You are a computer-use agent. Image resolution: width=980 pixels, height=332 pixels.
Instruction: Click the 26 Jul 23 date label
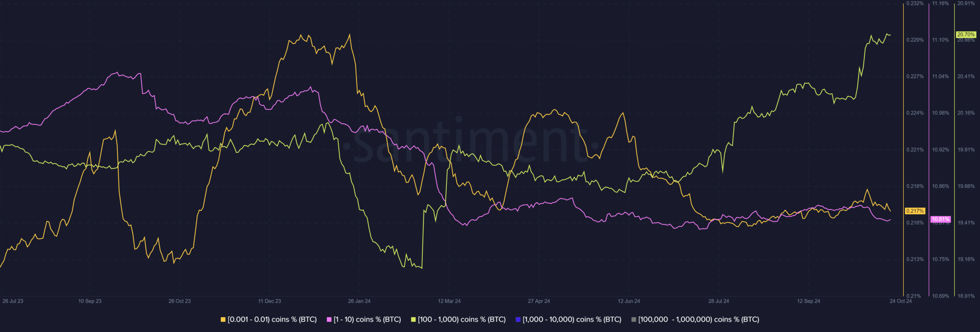(13, 301)
